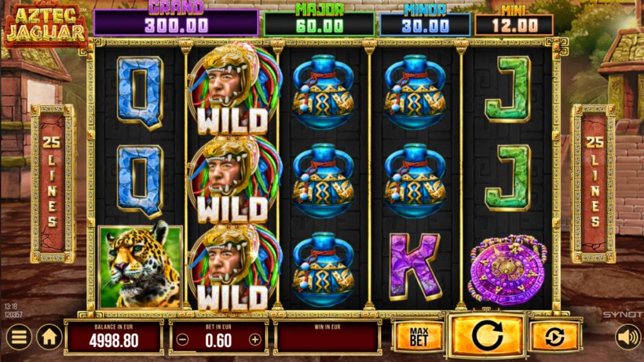
Task: Spin the reels with the arrow button
Action: pyautogui.click(x=487, y=336)
